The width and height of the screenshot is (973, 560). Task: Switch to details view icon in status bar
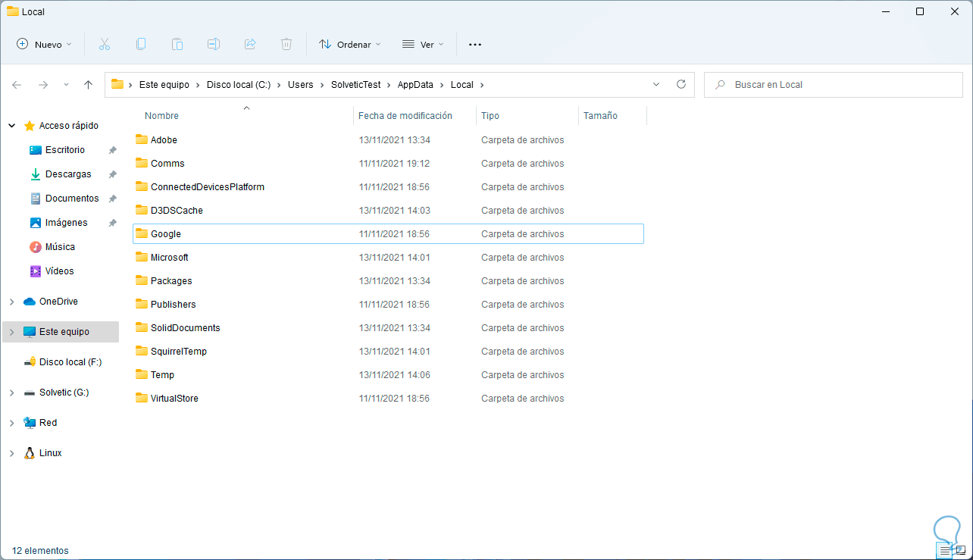944,551
